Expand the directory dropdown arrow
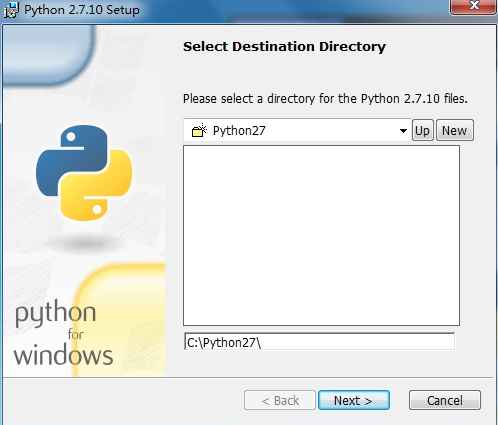The width and height of the screenshot is (498, 425). pos(403,131)
